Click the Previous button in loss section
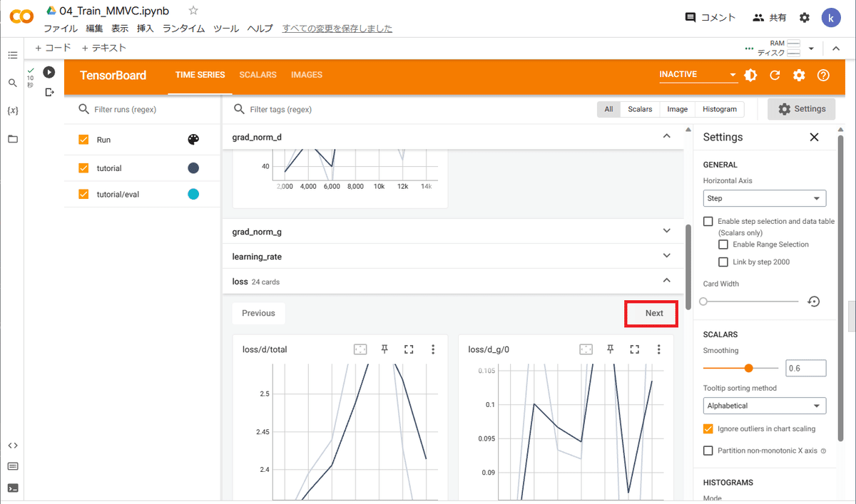Screen dimensions: 856x504 pyautogui.click(x=258, y=313)
